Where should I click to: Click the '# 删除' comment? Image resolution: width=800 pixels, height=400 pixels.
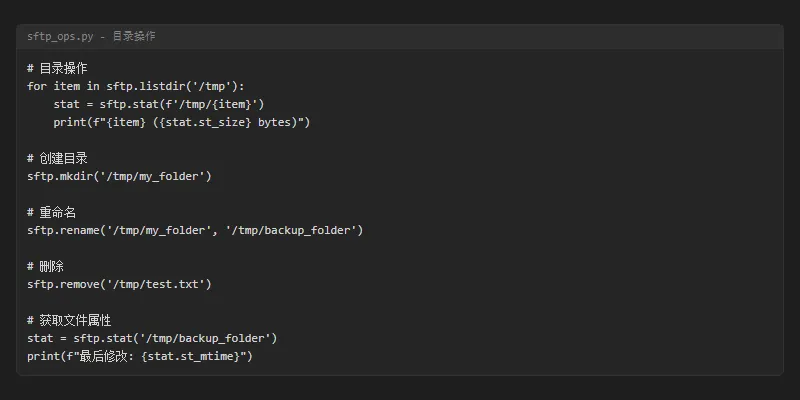pyautogui.click(x=45, y=266)
